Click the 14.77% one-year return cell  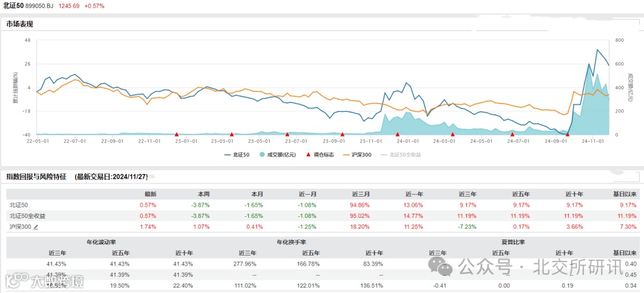pos(414,216)
